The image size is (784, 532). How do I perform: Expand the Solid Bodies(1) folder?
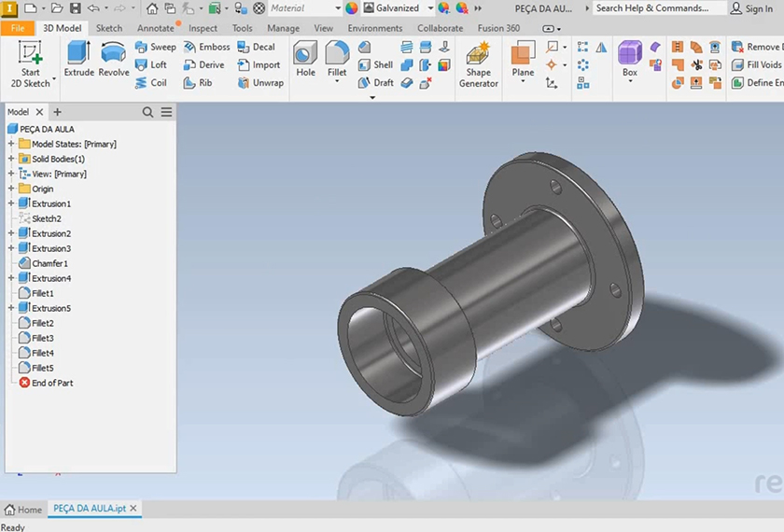point(11,159)
